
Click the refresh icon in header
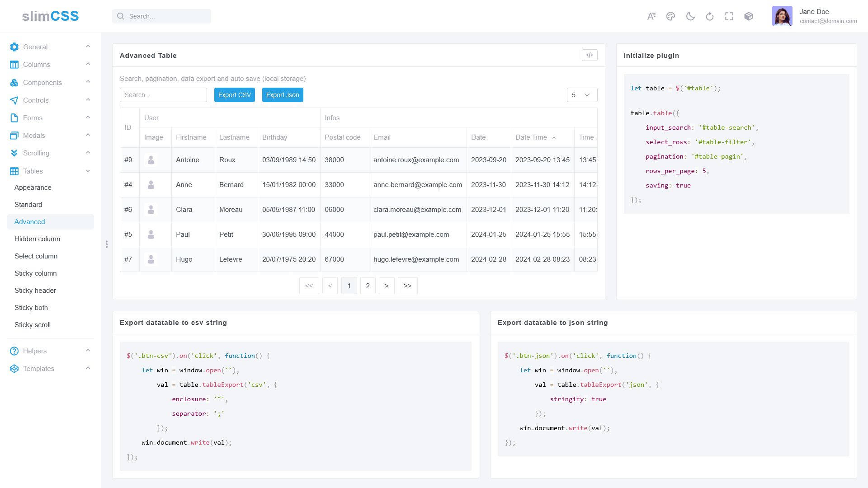[x=710, y=16]
